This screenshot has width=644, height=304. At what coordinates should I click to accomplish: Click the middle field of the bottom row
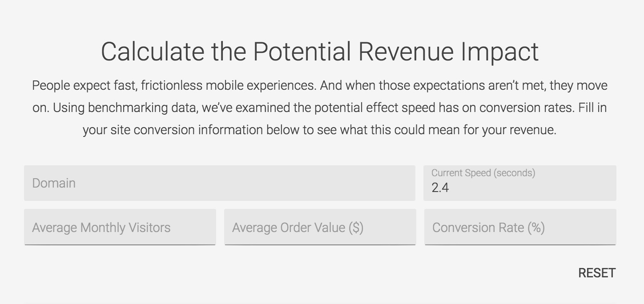coord(320,227)
